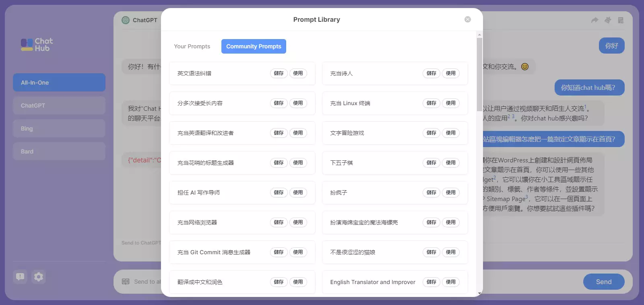Click the clear conversation broom icon
644x305 pixels.
click(x=608, y=20)
